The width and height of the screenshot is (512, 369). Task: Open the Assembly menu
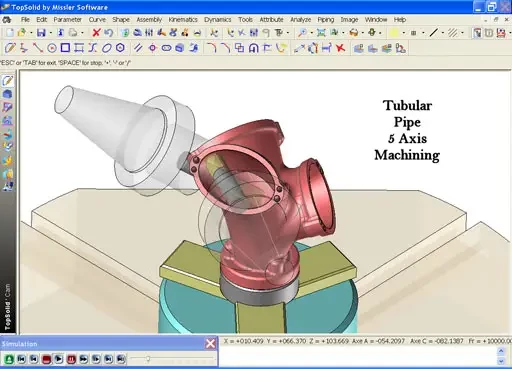click(x=149, y=20)
